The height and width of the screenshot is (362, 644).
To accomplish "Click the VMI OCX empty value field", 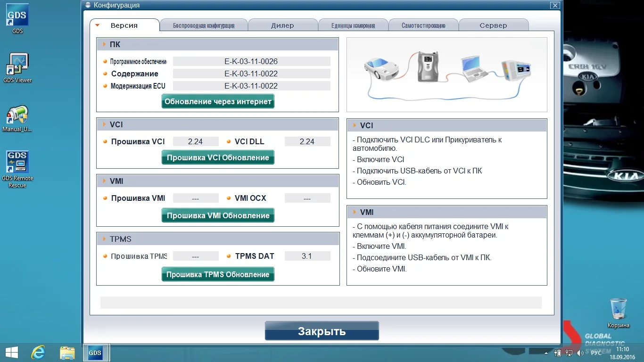I will [307, 198].
